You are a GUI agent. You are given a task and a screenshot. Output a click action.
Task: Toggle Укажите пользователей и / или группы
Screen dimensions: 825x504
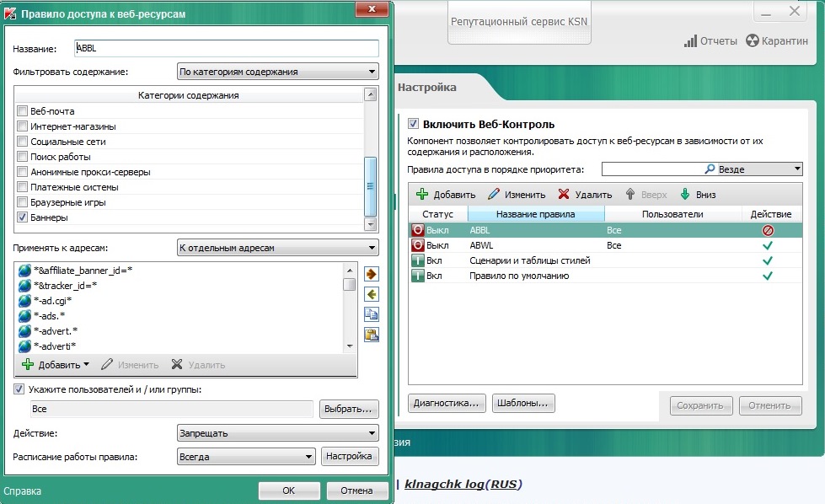click(x=19, y=389)
